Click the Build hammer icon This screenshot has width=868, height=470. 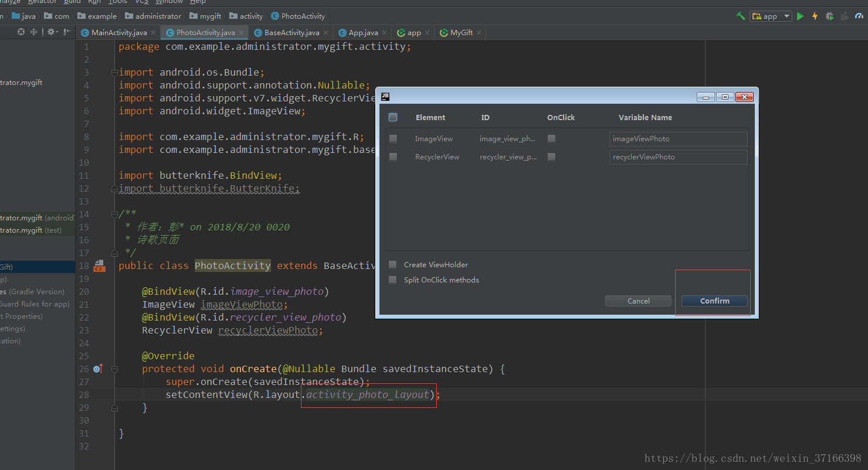(741, 16)
